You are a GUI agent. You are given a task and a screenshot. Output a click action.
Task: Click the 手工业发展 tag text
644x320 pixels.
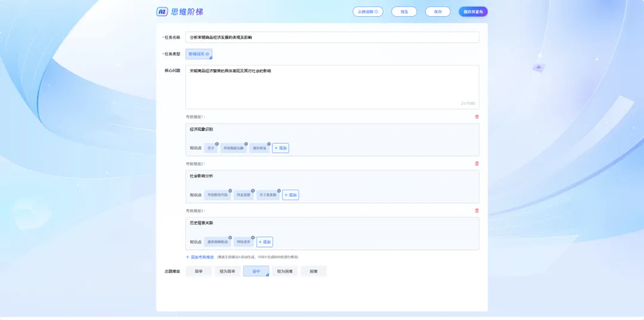click(268, 195)
